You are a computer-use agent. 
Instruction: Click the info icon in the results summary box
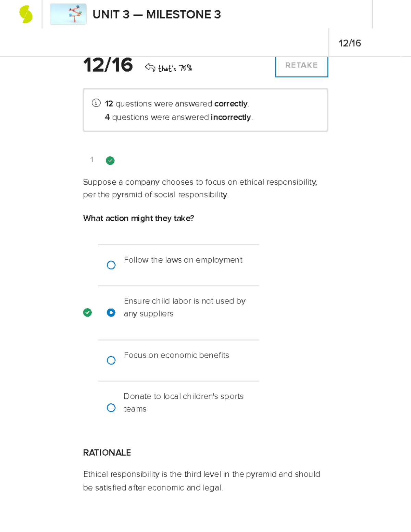tap(96, 103)
